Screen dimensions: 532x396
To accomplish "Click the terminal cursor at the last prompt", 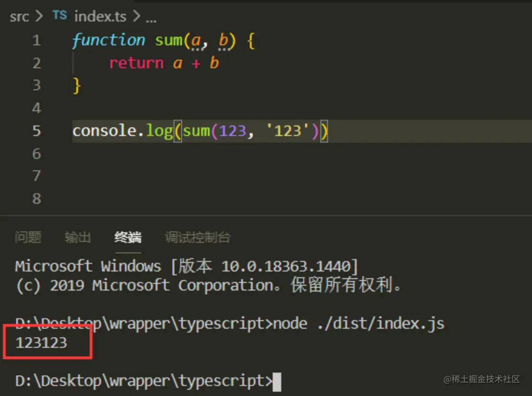I will coord(277,382).
